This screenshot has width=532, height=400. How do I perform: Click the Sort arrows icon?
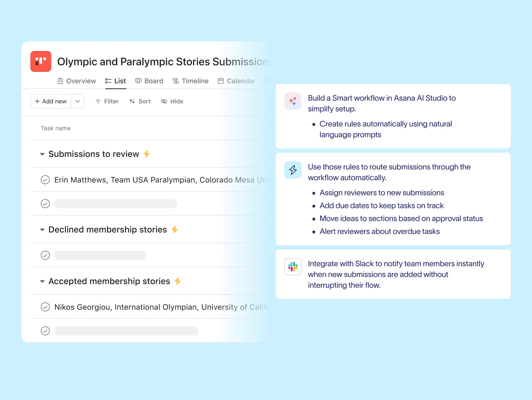click(x=132, y=102)
